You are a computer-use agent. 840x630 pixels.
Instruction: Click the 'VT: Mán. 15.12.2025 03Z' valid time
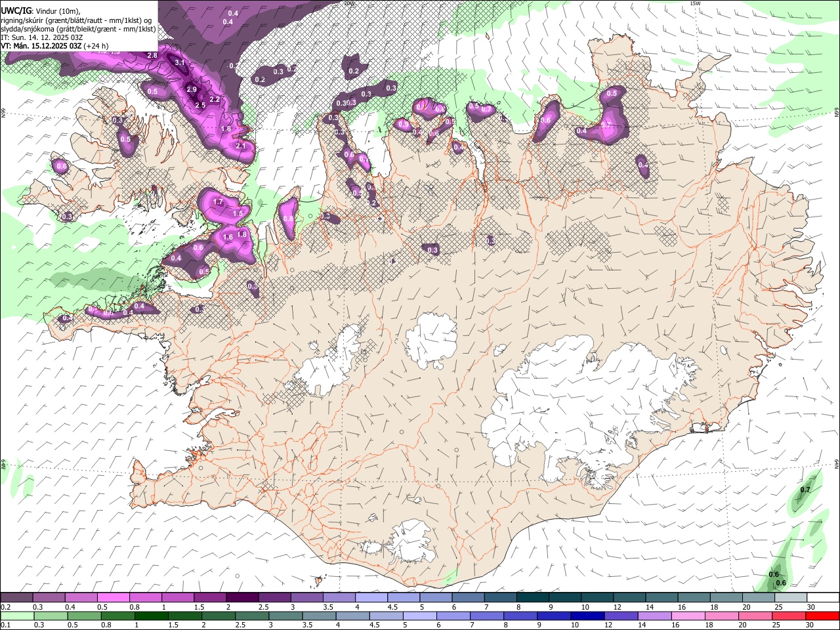click(41, 46)
